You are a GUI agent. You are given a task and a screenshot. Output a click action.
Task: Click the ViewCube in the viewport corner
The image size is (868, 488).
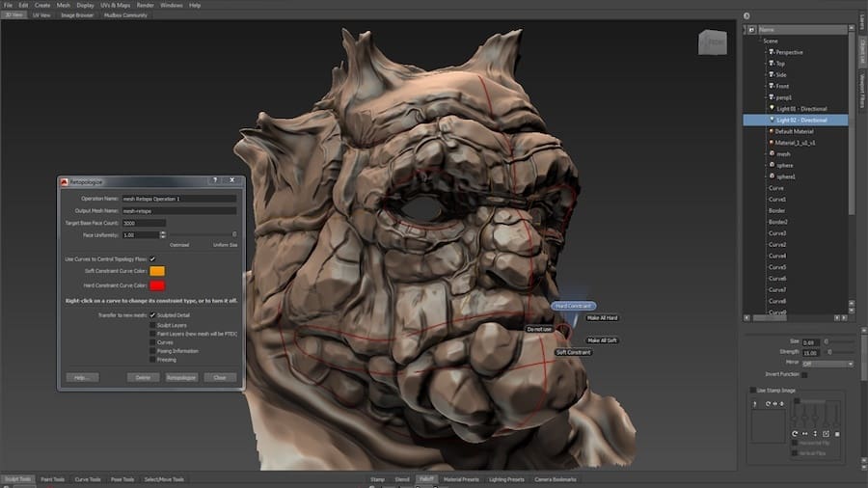713,42
